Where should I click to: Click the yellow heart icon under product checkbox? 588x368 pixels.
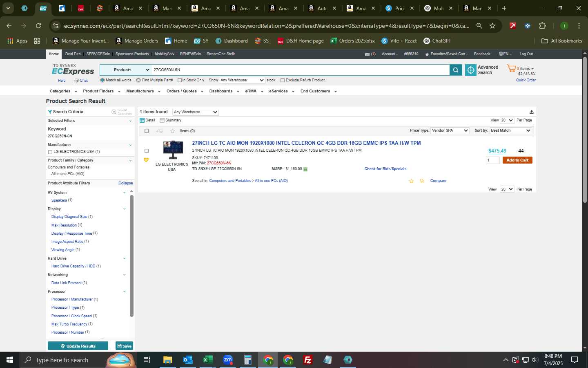coord(146,160)
